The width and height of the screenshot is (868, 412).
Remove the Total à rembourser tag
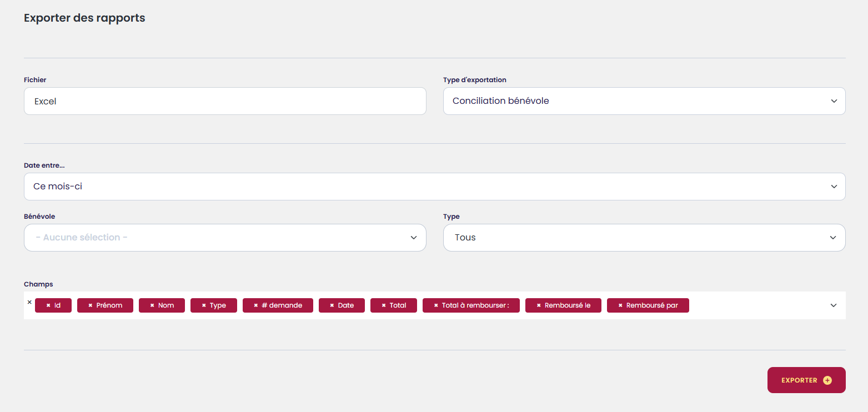(x=436, y=305)
